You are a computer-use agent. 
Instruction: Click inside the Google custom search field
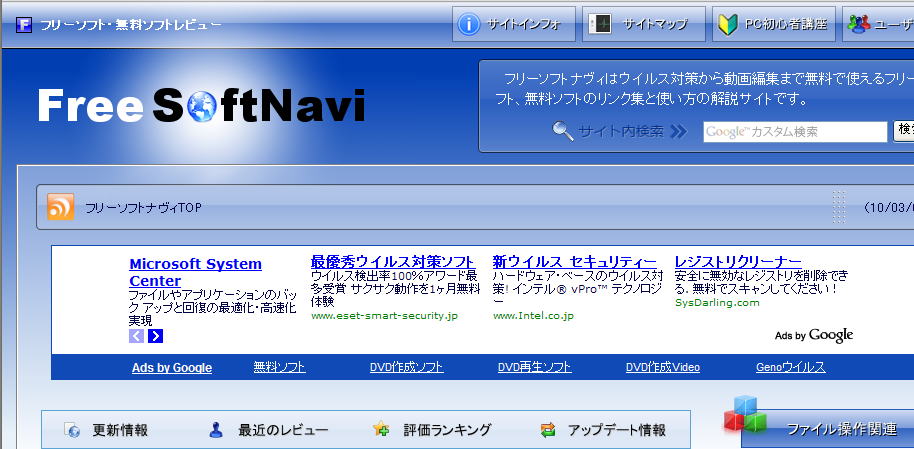tap(794, 132)
